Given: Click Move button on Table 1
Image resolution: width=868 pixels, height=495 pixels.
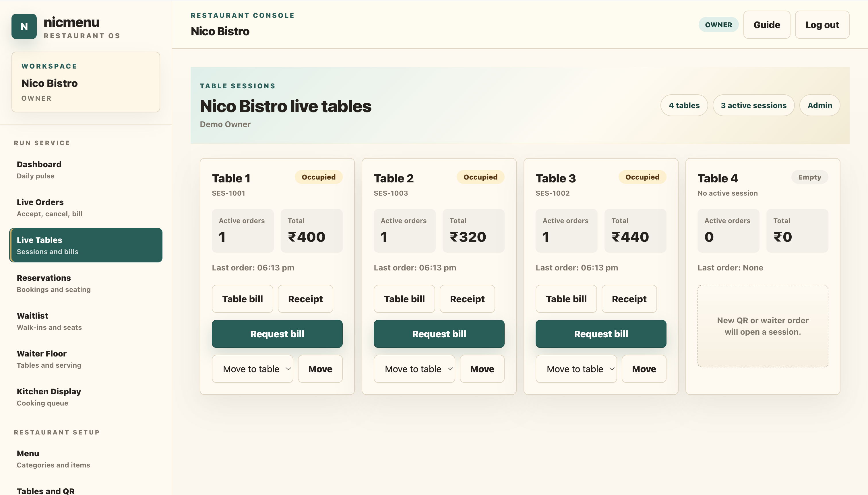Looking at the screenshot, I should (x=320, y=369).
